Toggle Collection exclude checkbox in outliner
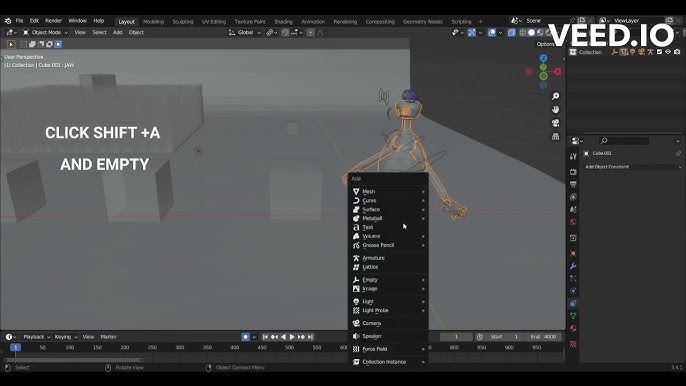The image size is (686, 386). pyautogui.click(x=659, y=52)
